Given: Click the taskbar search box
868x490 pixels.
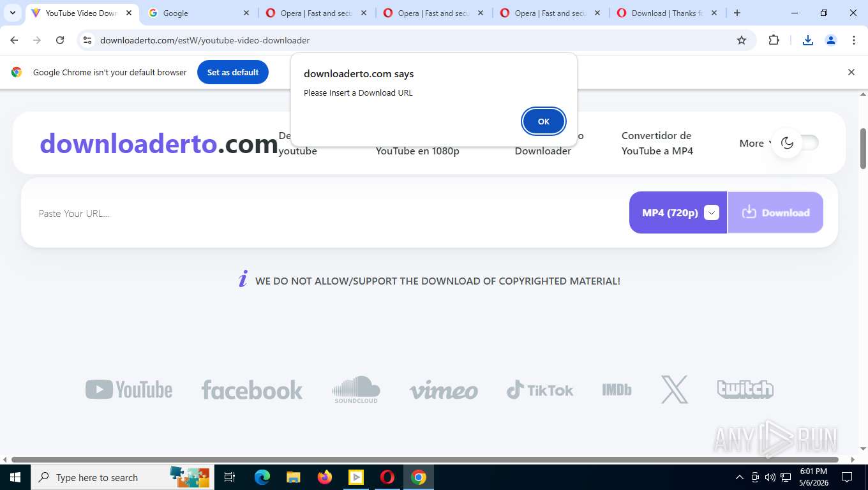Looking at the screenshot, I should pyautogui.click(x=121, y=477).
